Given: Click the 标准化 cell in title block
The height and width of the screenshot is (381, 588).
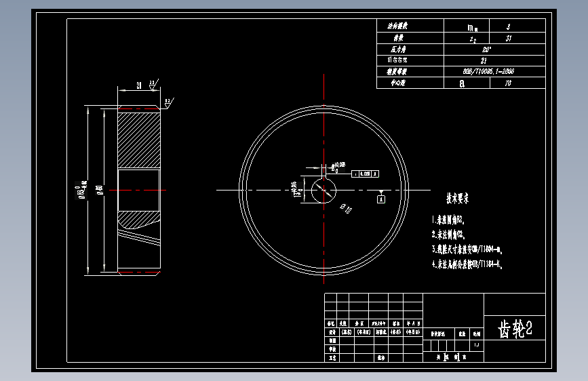Looking at the screenshot, I should point(381,332).
